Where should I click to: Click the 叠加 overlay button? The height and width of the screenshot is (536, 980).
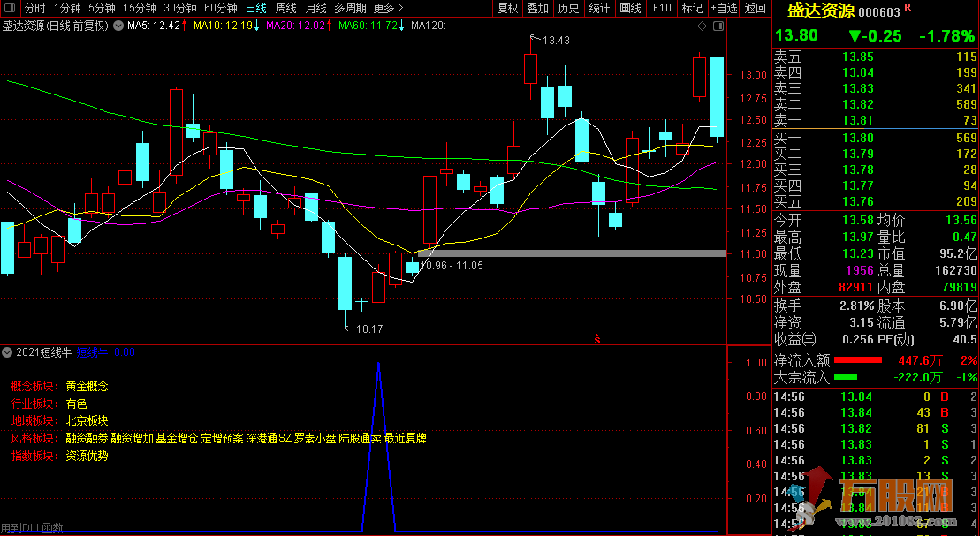pos(537,8)
